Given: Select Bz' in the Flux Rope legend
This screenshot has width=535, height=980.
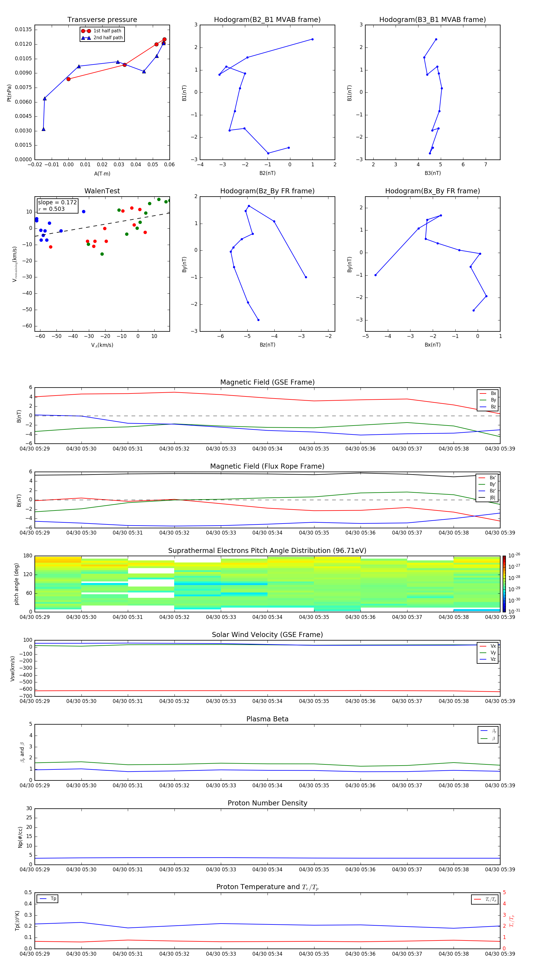Looking at the screenshot, I should coord(487,491).
